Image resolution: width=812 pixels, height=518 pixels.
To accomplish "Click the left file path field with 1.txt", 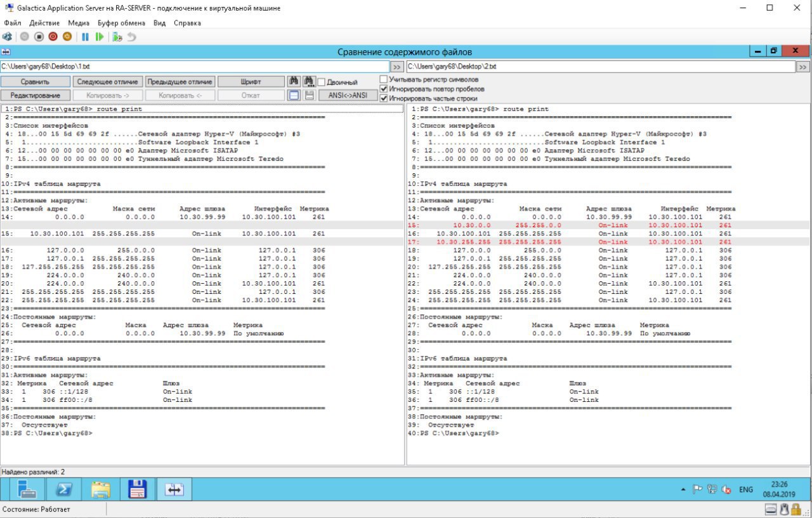I will coord(194,67).
